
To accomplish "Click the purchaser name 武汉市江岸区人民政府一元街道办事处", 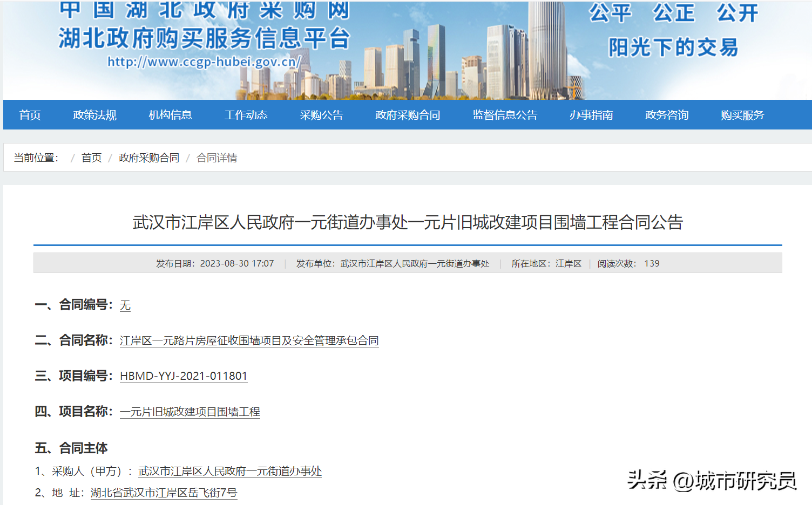I will (x=230, y=471).
